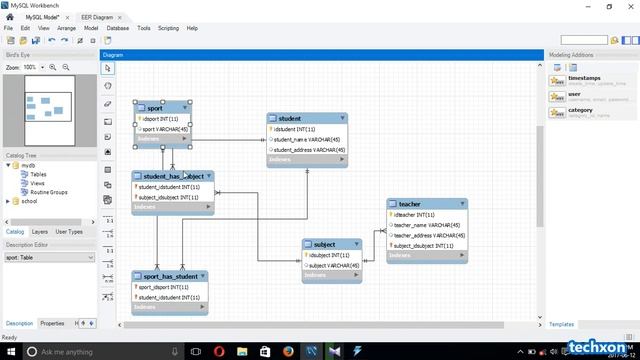Select the new view tool
The image size is (640, 360).
click(x=108, y=185)
